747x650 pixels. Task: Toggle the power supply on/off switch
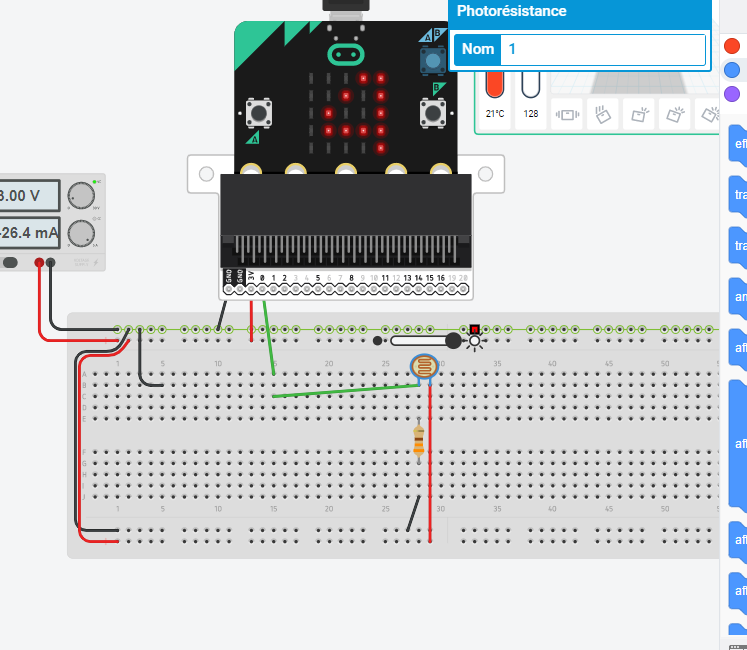pyautogui.click(x=10, y=263)
